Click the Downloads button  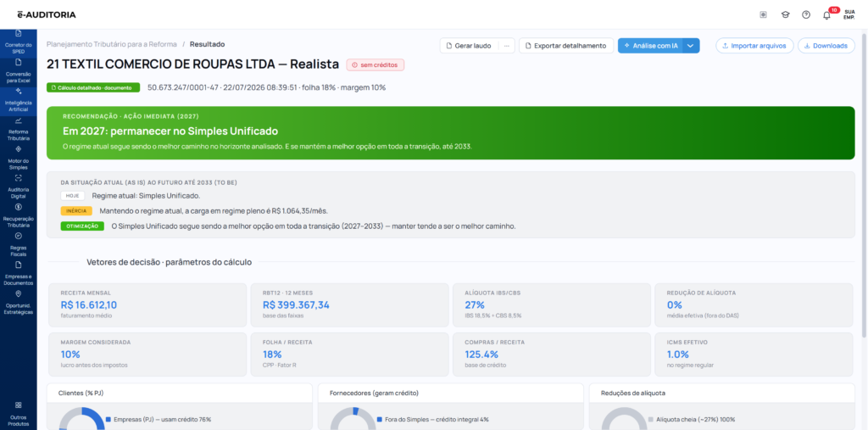[826, 46]
